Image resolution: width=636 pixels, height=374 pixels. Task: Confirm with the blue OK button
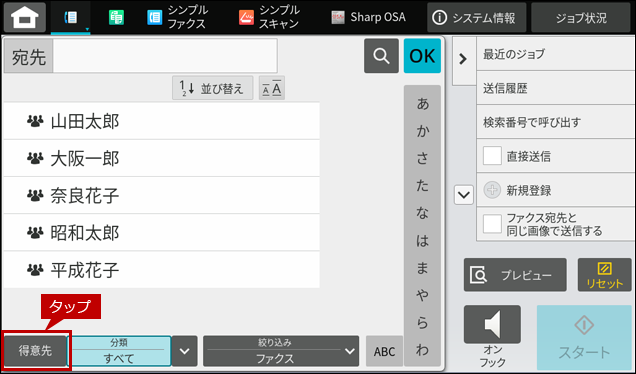click(422, 56)
